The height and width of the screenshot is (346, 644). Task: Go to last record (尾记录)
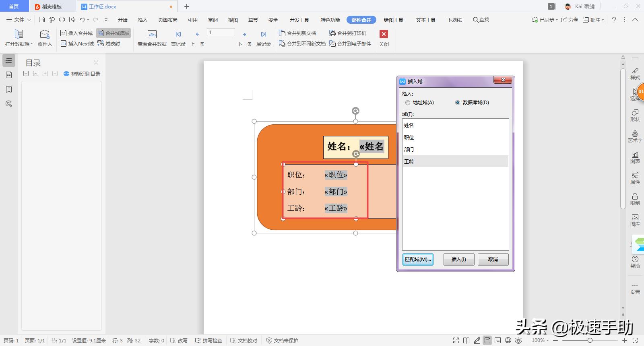(x=264, y=38)
